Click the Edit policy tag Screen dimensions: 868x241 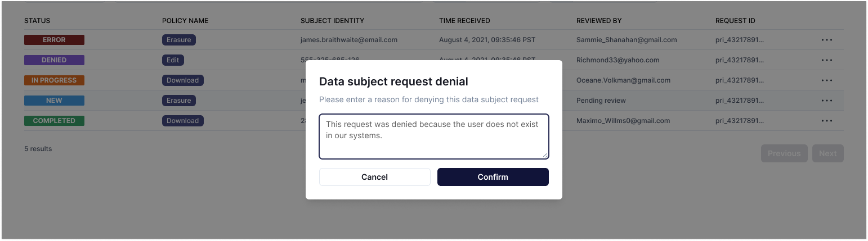pos(173,60)
